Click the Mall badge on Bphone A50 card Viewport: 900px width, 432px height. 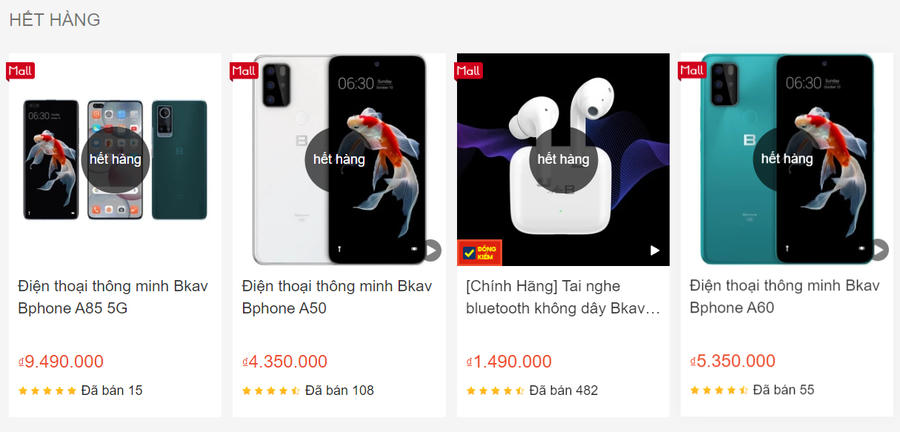tap(245, 71)
